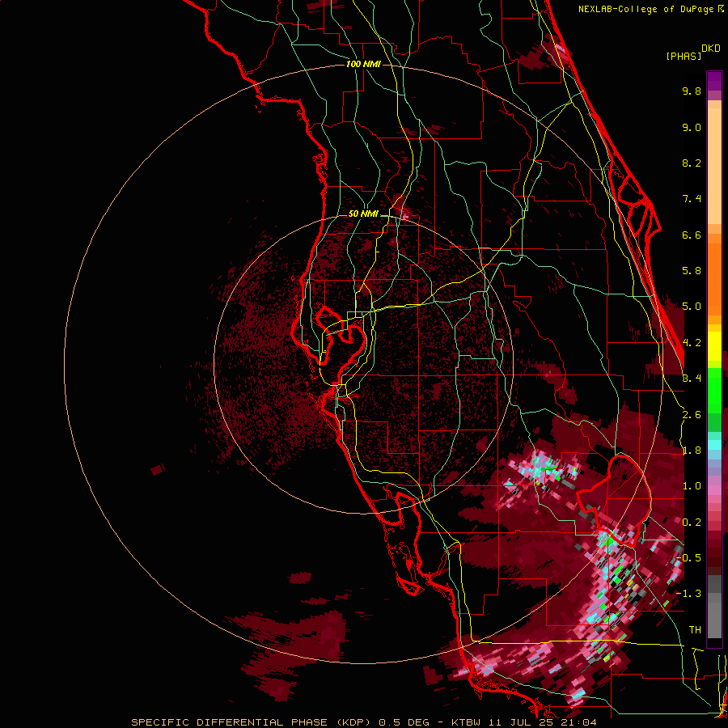The image size is (728, 728).
Task: Click the 50 NMI range ring label
Action: click(x=363, y=214)
